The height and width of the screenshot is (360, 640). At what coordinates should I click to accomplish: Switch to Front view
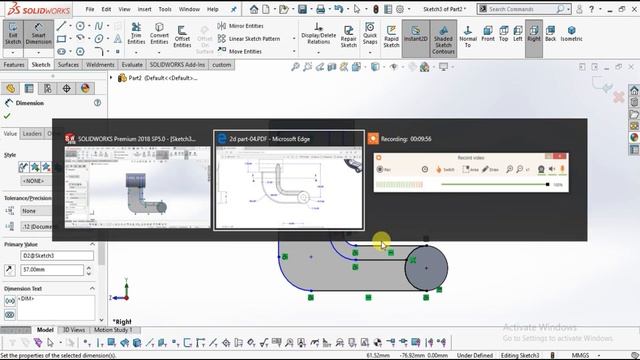coord(488,34)
